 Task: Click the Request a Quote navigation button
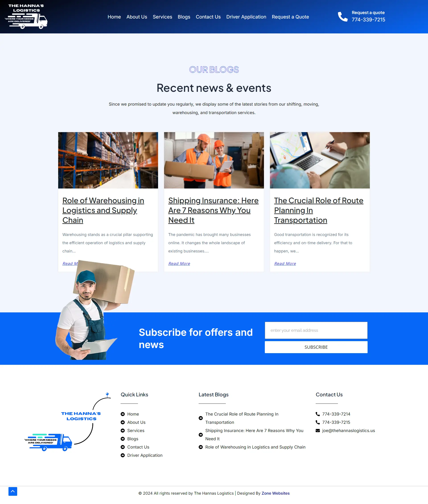click(290, 16)
